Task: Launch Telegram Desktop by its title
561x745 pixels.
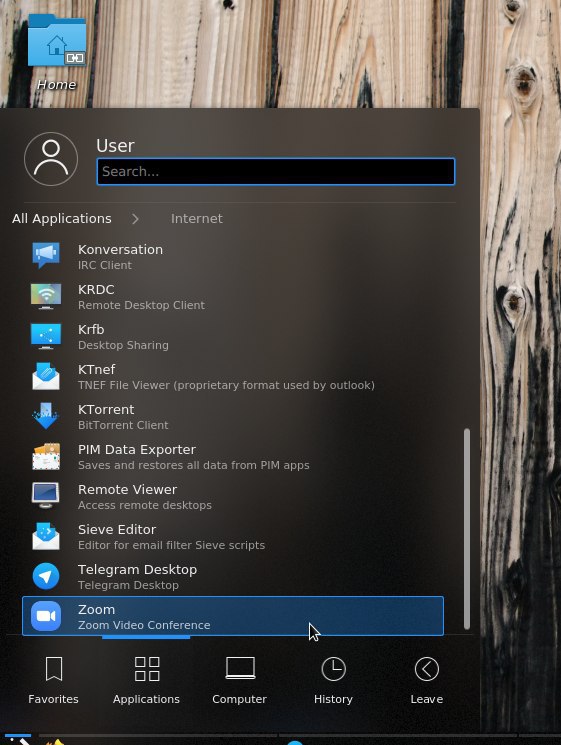Action: point(137,569)
